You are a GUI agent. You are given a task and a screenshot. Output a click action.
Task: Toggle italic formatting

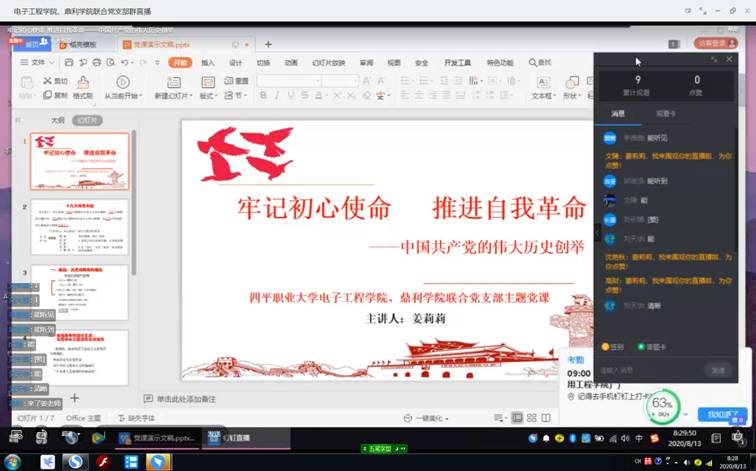tap(277, 95)
